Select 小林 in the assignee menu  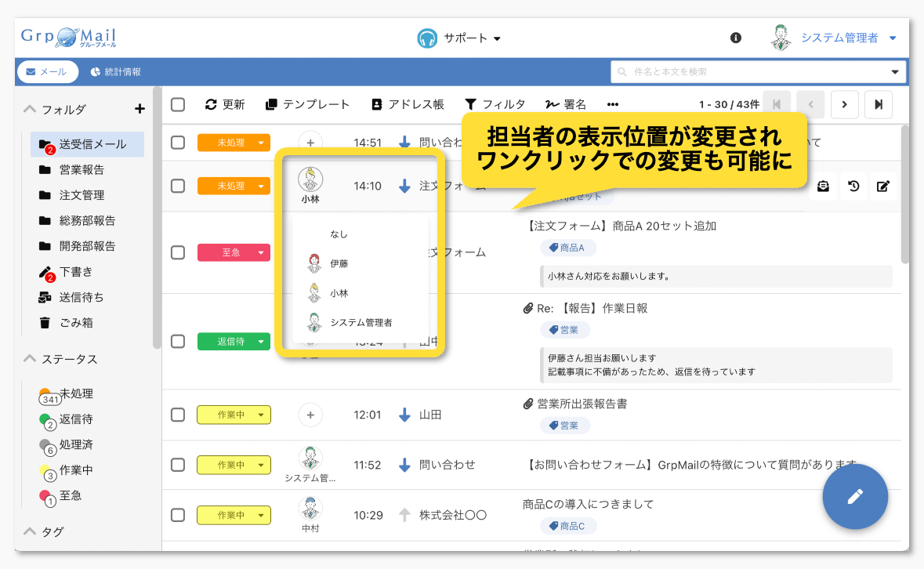click(360, 293)
